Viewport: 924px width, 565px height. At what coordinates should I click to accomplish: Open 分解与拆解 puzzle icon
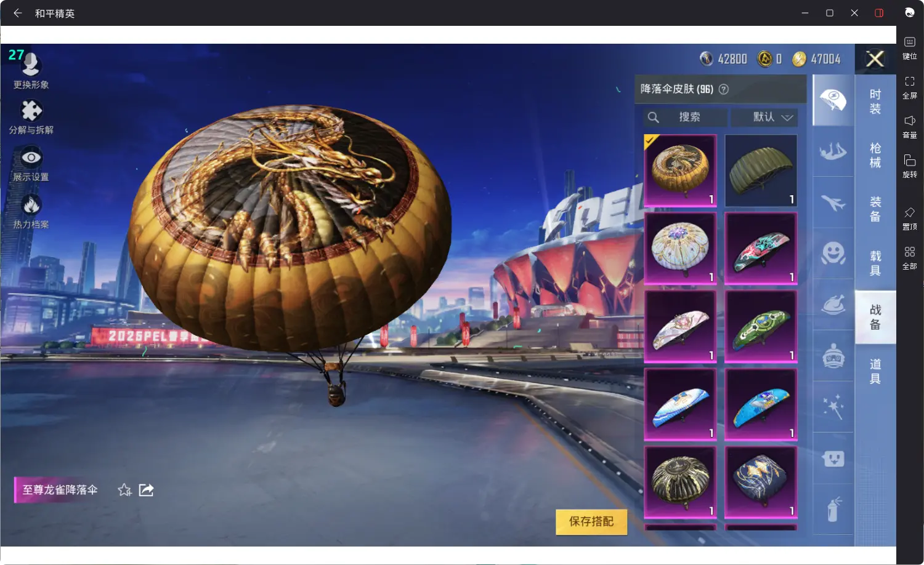(x=31, y=111)
